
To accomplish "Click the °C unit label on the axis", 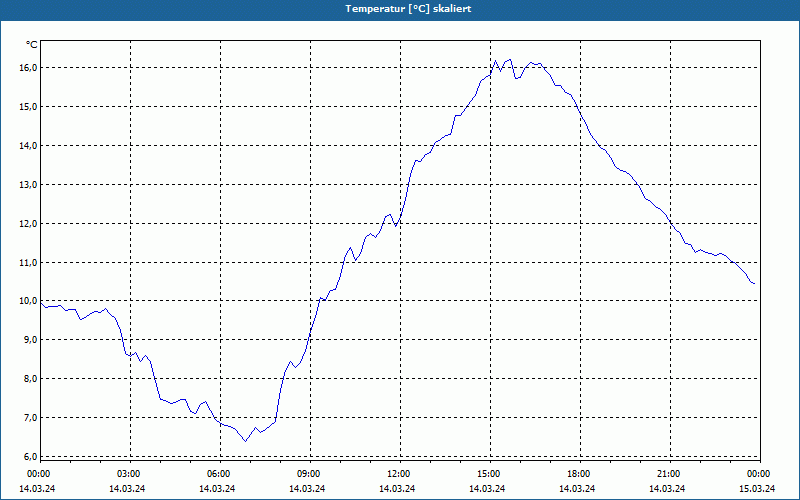I will (x=32, y=45).
